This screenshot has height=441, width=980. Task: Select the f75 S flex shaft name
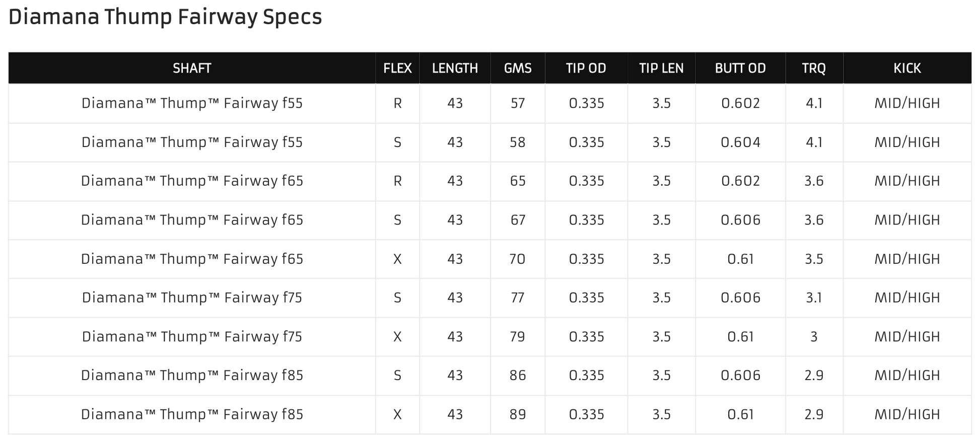tap(192, 298)
